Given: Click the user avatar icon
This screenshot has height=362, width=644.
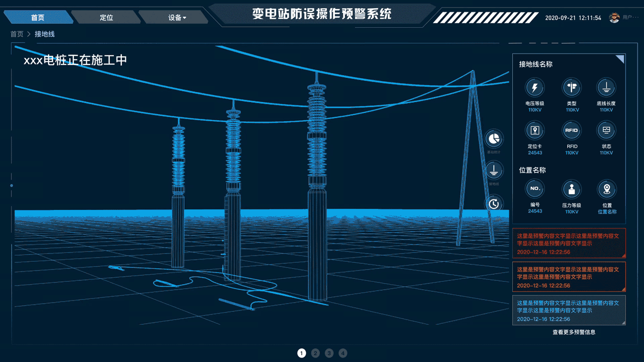Looking at the screenshot, I should click(614, 17).
